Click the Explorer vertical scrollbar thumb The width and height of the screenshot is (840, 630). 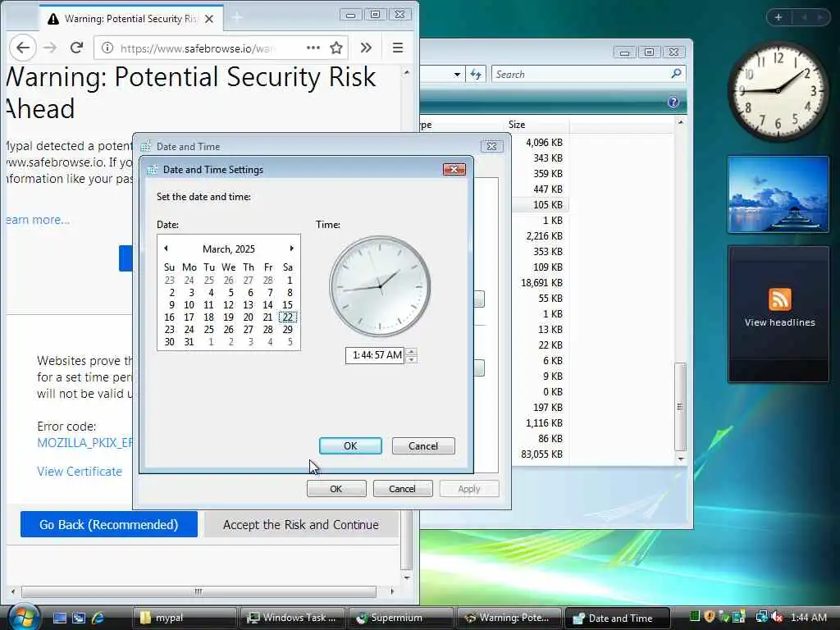pyautogui.click(x=680, y=407)
